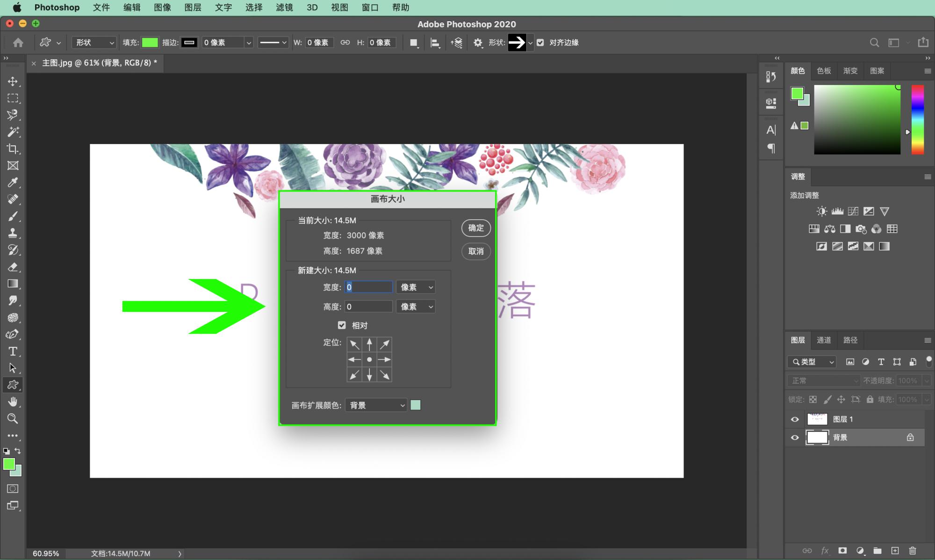Hide 图层1 layer visibility

(x=794, y=419)
